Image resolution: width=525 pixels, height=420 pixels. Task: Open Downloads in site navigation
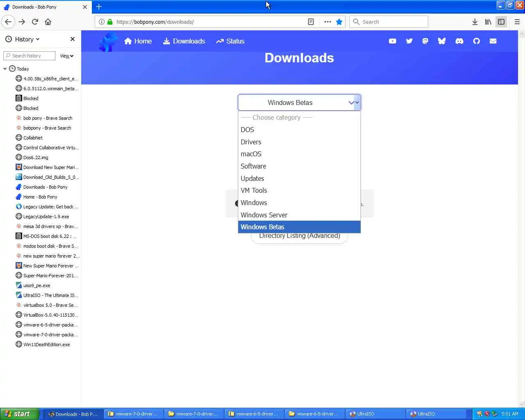[184, 41]
